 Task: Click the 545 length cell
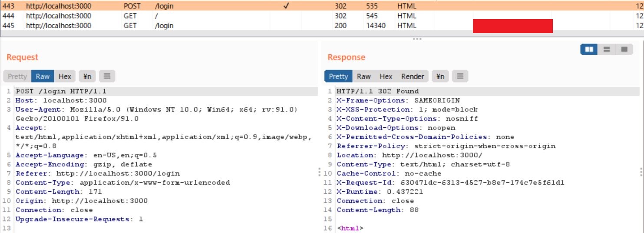pos(372,16)
